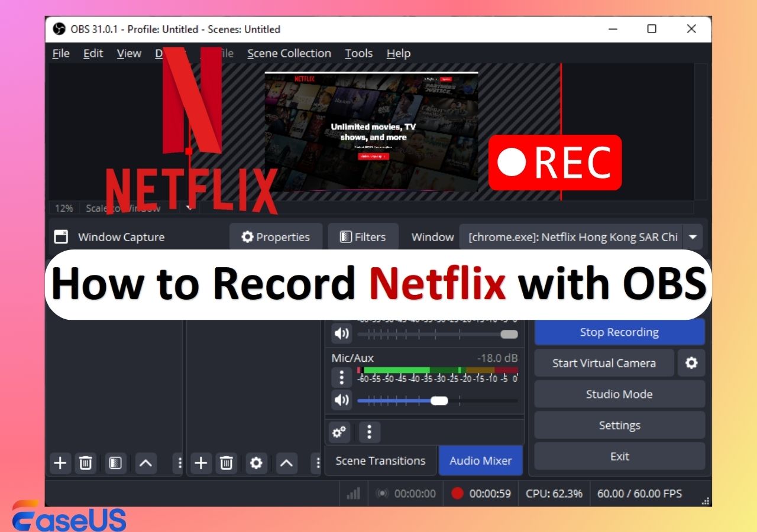This screenshot has height=532, width=757.
Task: Add a new scene with plus icon in Scenes panel
Action: [x=60, y=463]
